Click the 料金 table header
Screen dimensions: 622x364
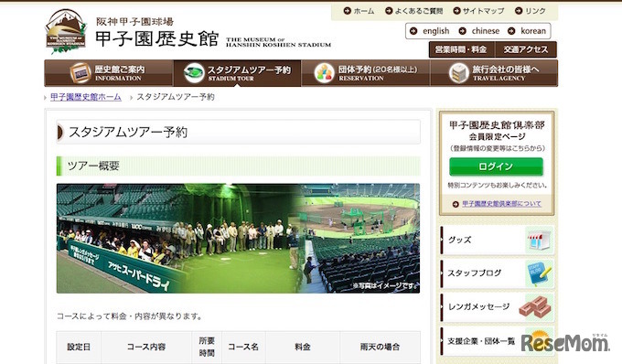[302, 347]
